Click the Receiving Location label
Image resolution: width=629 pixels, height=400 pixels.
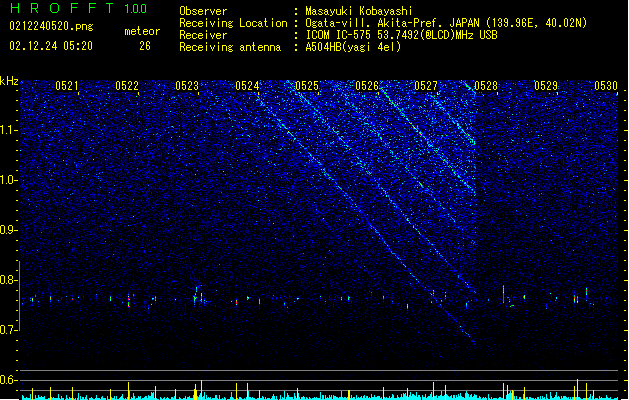[x=233, y=23]
